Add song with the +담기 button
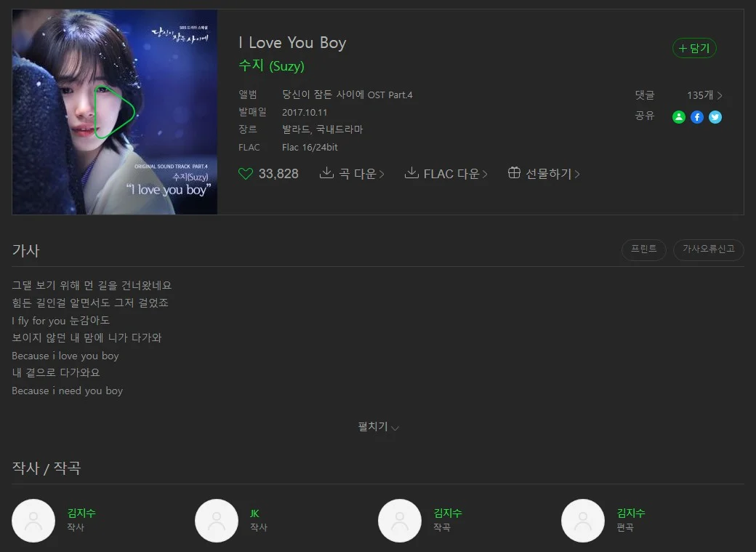The height and width of the screenshot is (552, 756). coord(694,48)
